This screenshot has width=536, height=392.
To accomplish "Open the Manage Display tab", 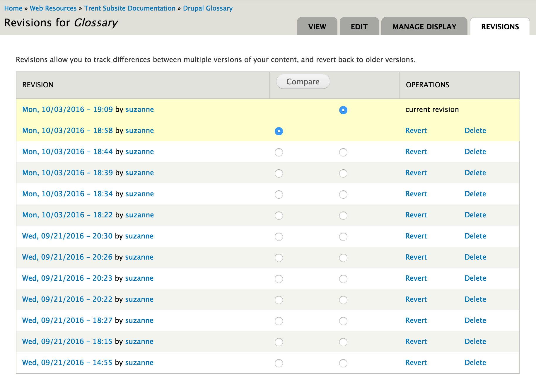I will pos(424,27).
